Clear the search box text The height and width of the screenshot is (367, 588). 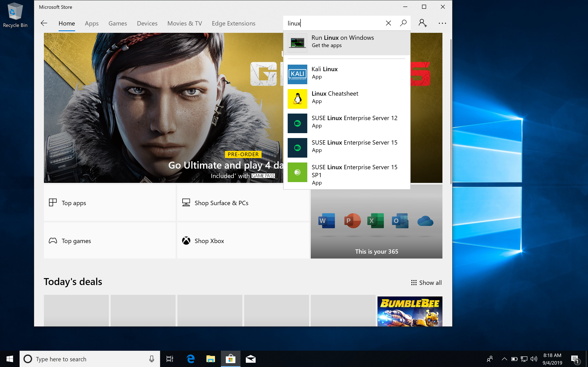coord(388,23)
